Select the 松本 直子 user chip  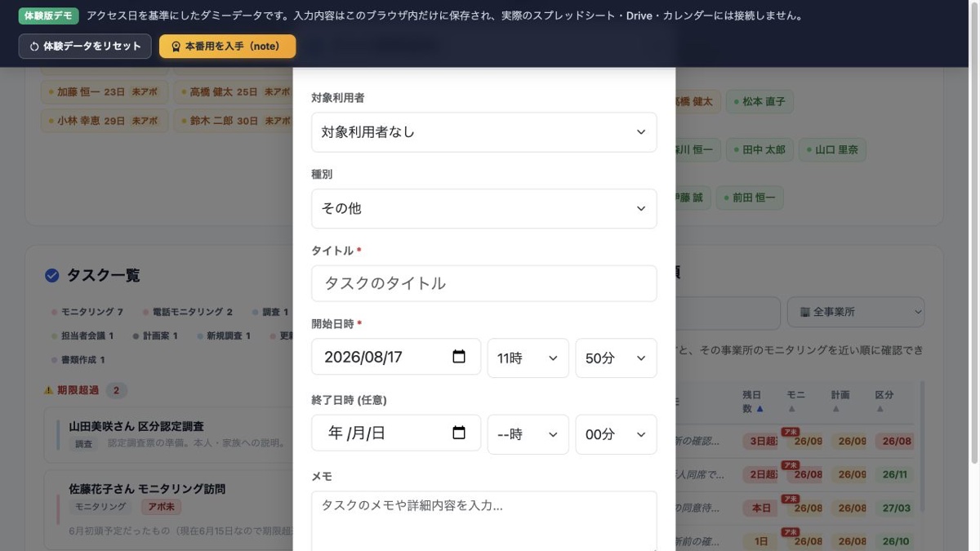tap(759, 102)
